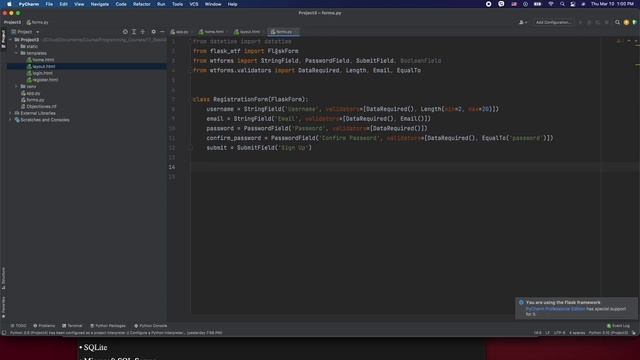Click the orange IDE update indicator icon
Viewport: 640px width, 360px height.
coord(626,22)
